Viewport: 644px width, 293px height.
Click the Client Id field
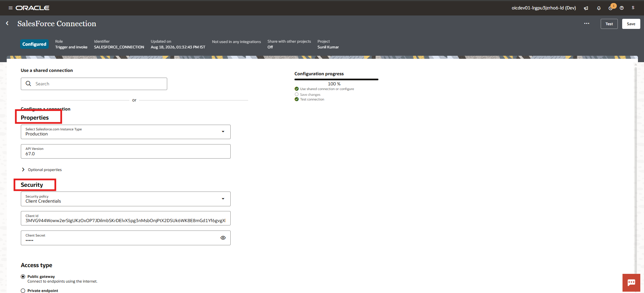pos(126,218)
